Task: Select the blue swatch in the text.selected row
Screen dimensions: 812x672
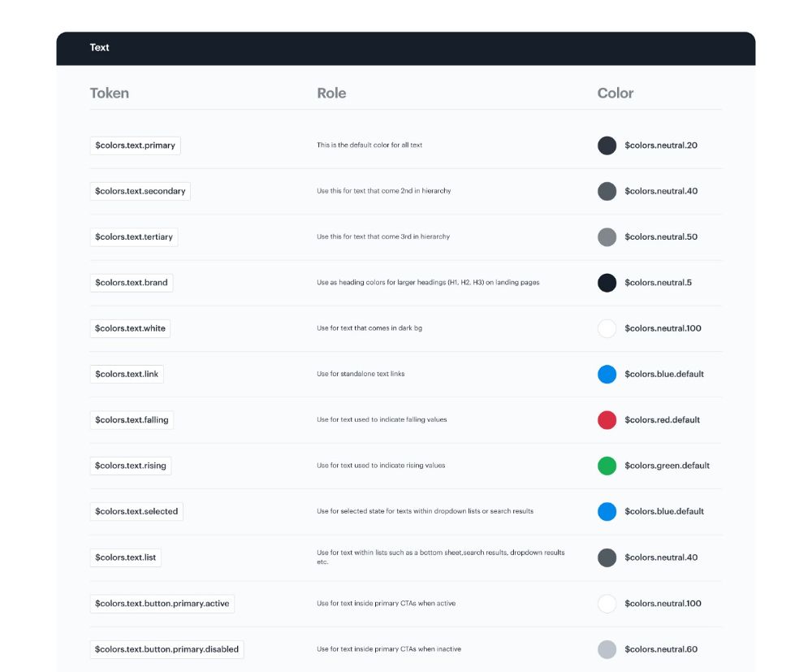Action: (x=607, y=512)
